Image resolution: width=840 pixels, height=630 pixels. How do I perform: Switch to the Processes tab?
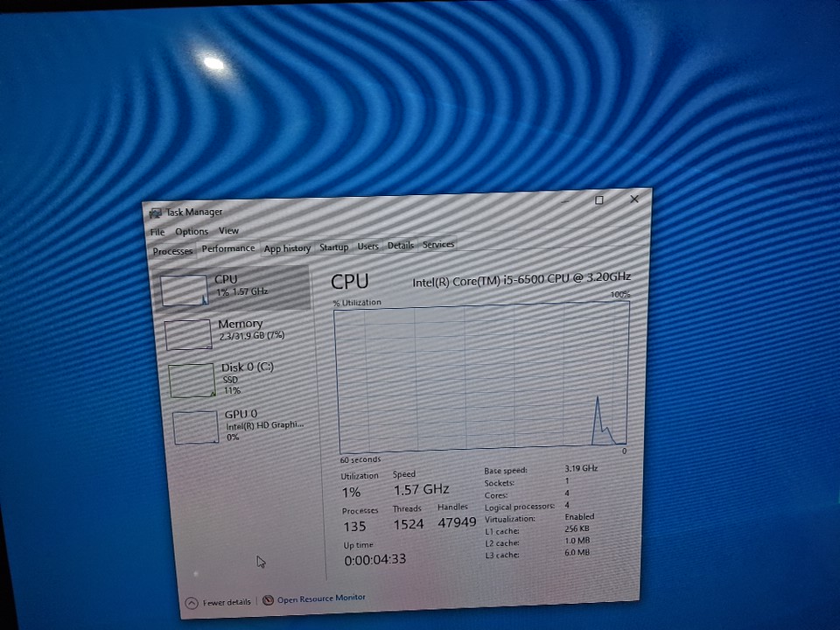point(172,251)
